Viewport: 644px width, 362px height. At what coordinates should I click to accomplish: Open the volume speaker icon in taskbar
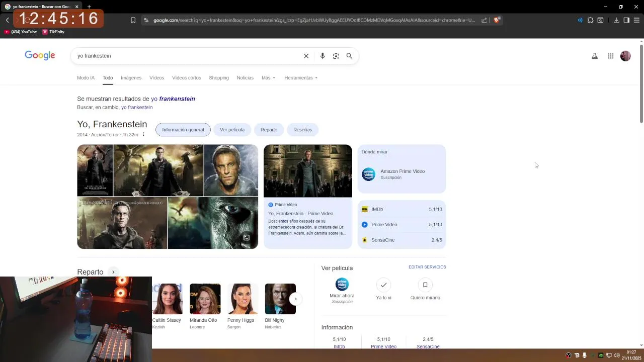[617, 355]
